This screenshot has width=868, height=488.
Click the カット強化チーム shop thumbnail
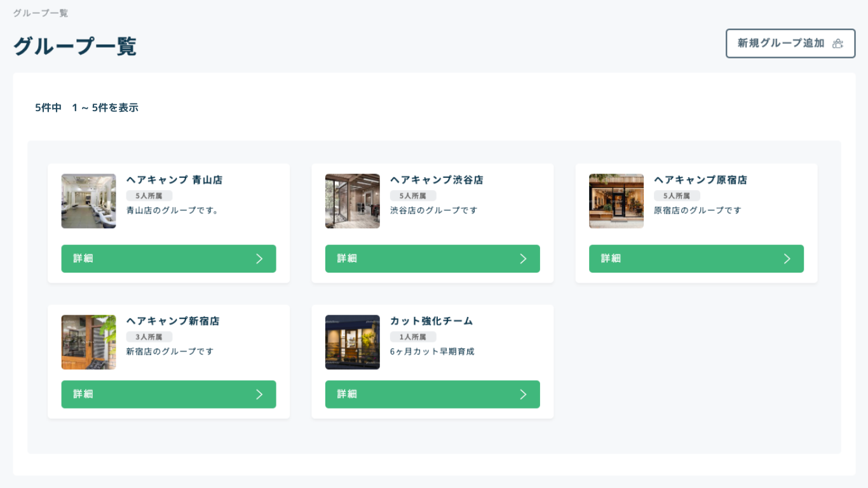352,342
